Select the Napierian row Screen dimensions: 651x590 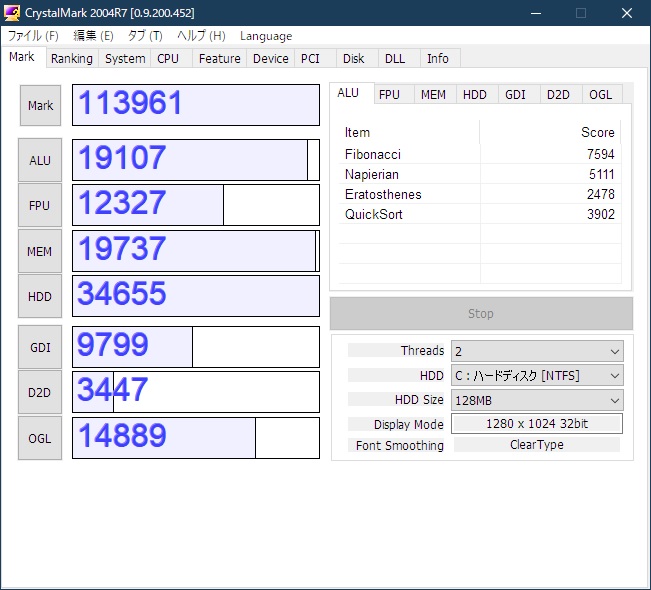480,174
